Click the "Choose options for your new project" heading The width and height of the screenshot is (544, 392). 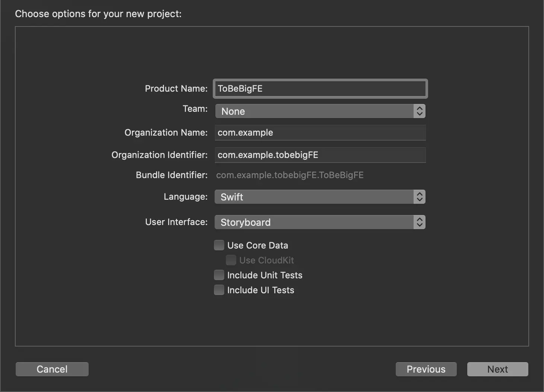pos(98,14)
